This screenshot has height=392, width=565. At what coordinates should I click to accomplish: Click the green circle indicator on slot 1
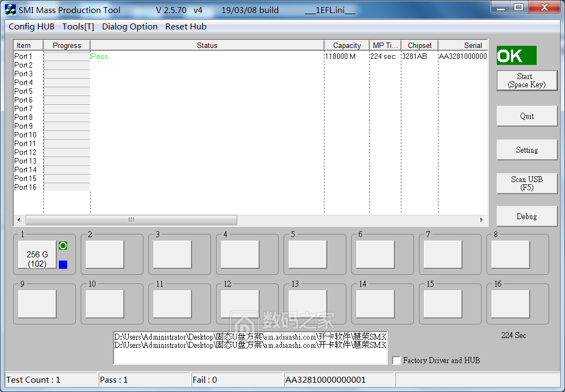pos(63,246)
